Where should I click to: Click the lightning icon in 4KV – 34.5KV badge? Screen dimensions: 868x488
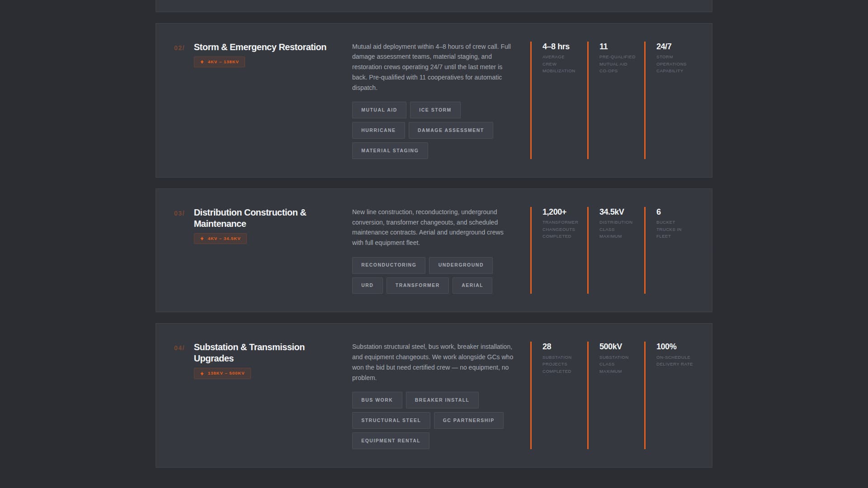[x=202, y=239]
